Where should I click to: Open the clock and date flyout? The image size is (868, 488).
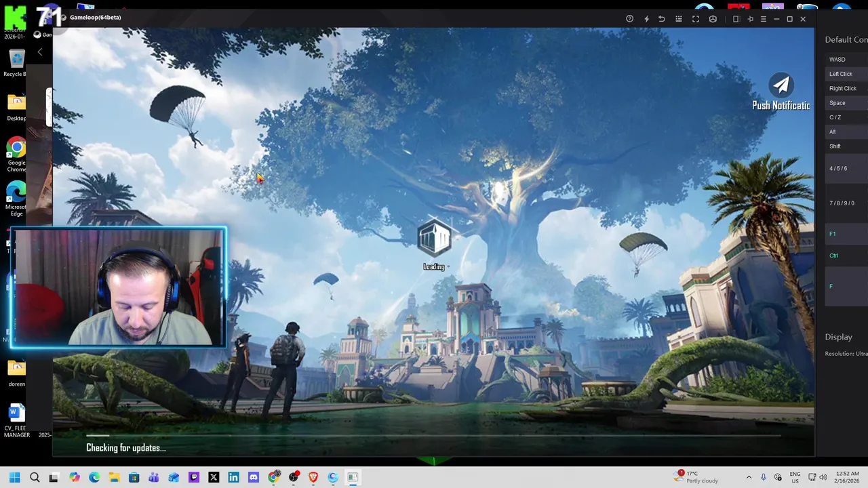(848, 477)
